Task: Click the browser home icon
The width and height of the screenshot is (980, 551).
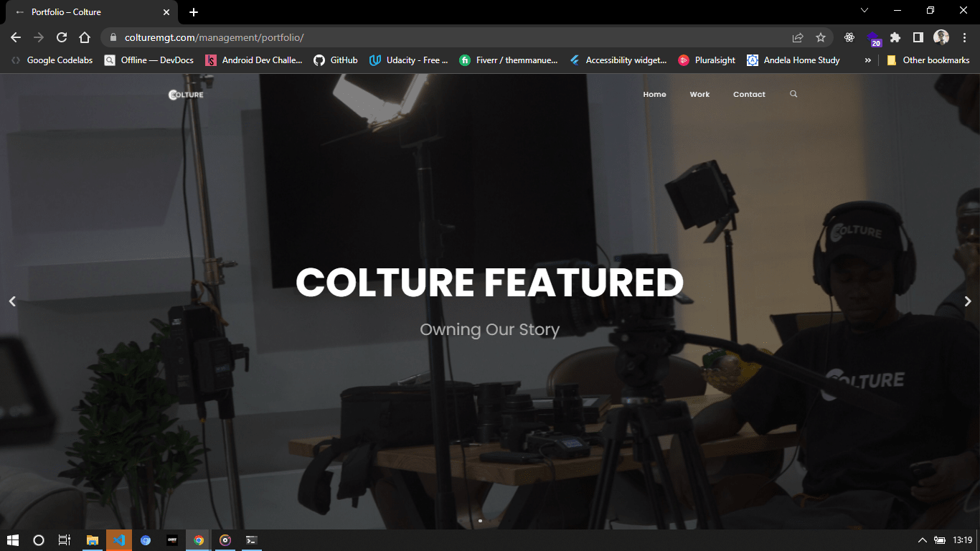Action: click(x=85, y=37)
